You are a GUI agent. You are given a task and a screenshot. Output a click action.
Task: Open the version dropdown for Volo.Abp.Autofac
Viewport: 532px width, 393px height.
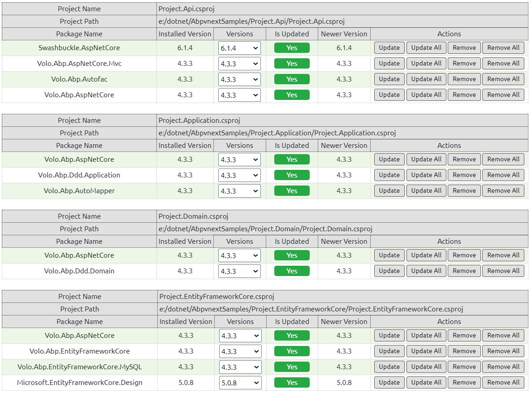click(x=239, y=79)
